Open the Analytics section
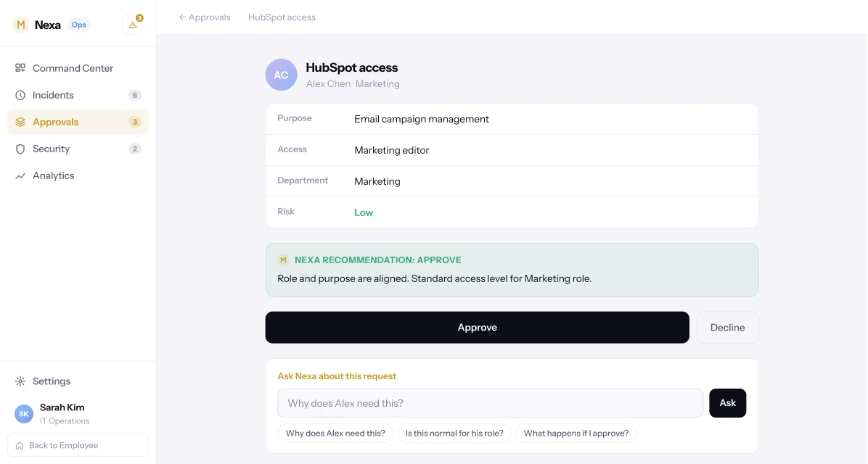The image size is (868, 464). point(78,176)
